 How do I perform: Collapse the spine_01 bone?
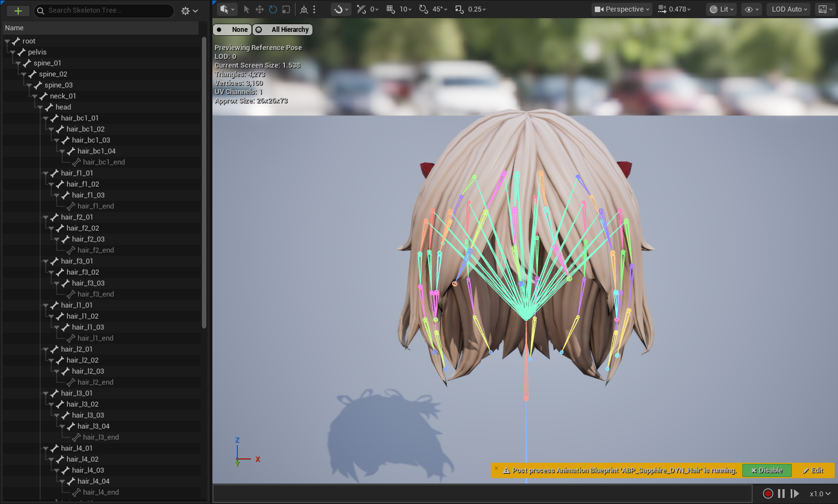tap(18, 63)
